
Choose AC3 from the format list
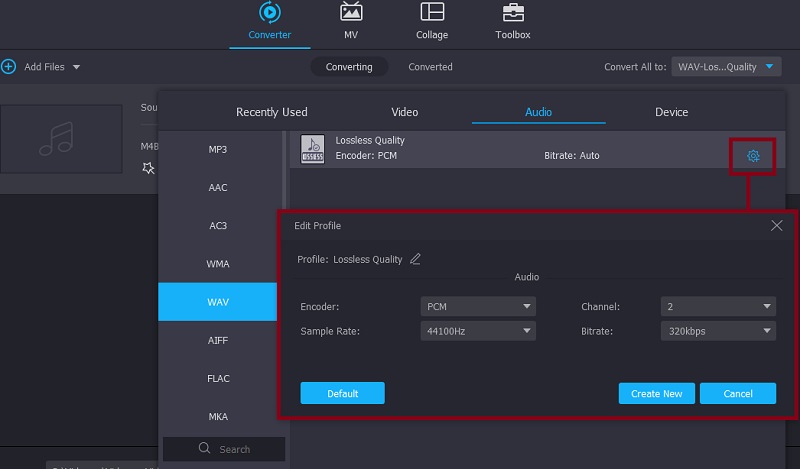point(218,226)
